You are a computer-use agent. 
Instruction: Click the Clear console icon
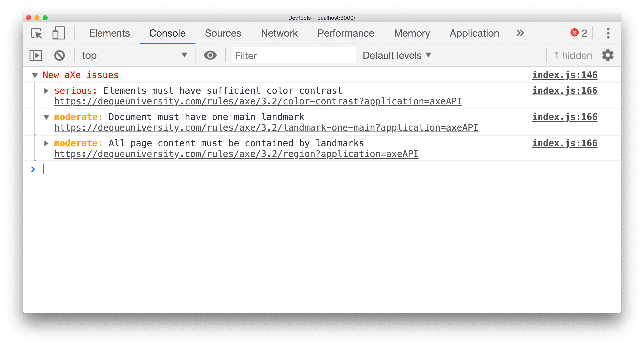[x=60, y=55]
